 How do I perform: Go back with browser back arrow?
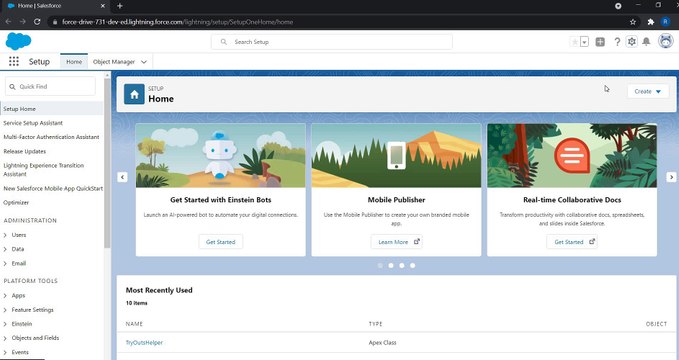tap(8, 22)
